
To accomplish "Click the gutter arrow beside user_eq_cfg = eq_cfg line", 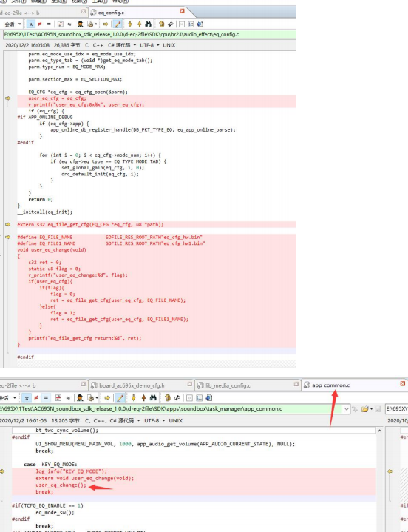I will [7, 98].
